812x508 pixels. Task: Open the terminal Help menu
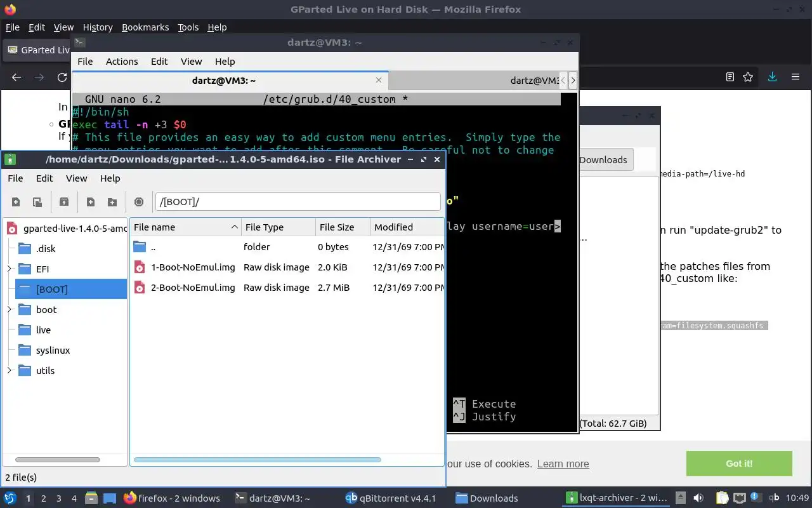tap(225, 62)
